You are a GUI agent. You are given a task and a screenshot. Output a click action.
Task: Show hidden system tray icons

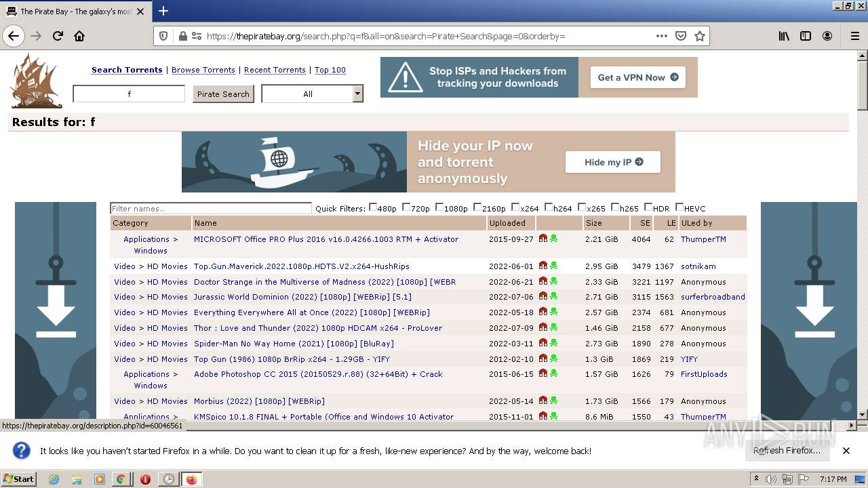756,479
